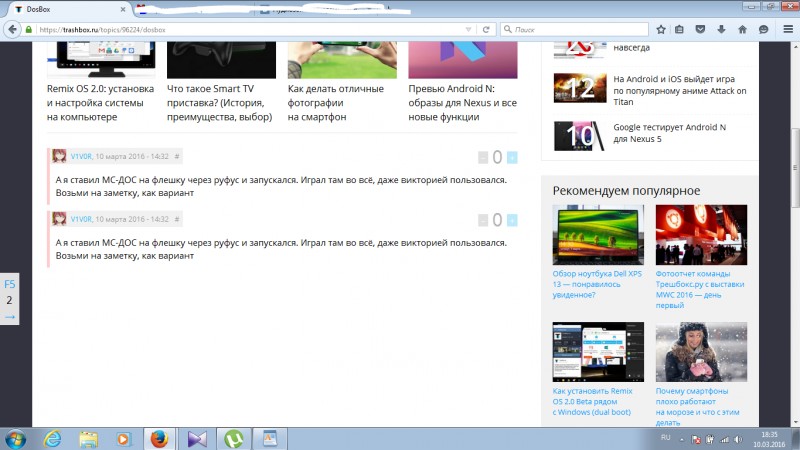
Task: Open Visual Studio taskbar icon
Action: [x=197, y=439]
